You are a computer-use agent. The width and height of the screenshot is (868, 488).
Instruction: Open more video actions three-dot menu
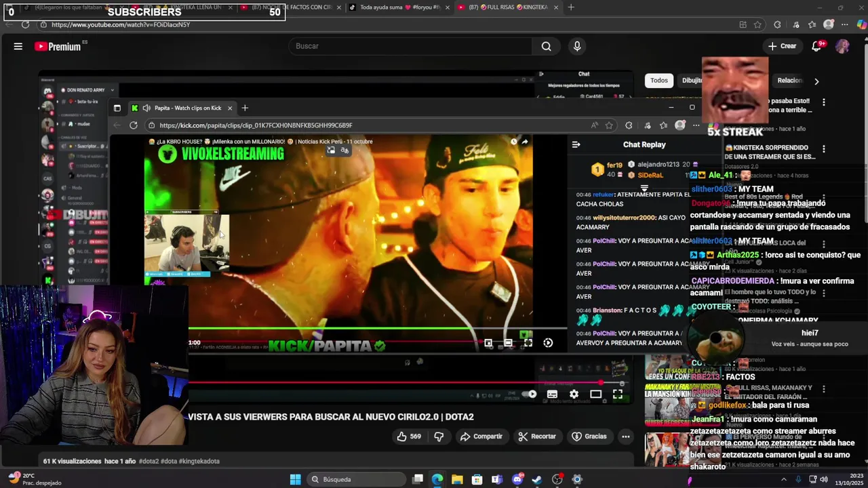click(x=626, y=436)
